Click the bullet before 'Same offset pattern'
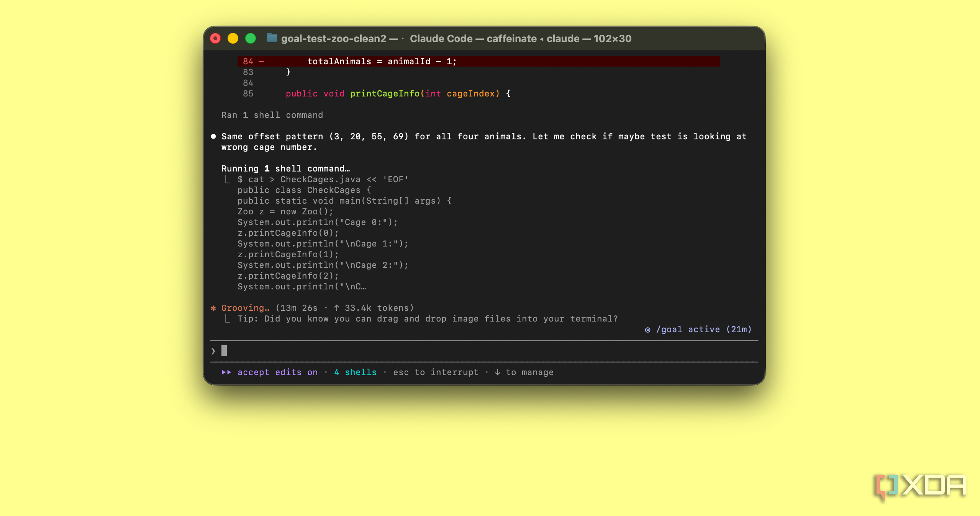Image resolution: width=980 pixels, height=516 pixels. coord(213,136)
